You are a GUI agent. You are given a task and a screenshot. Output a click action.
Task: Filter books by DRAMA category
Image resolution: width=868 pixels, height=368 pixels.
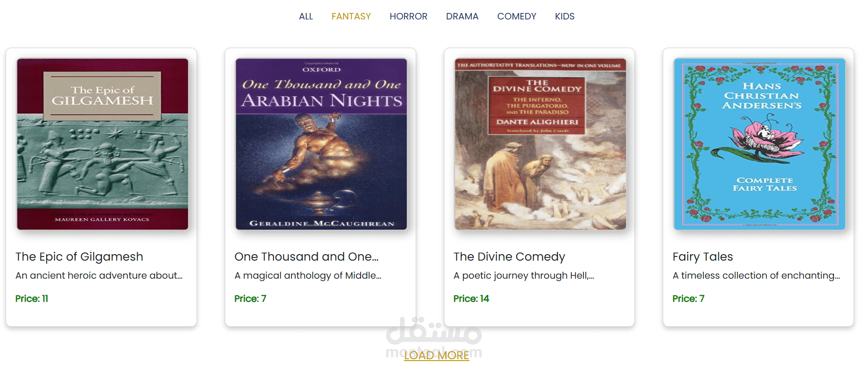pos(462,16)
